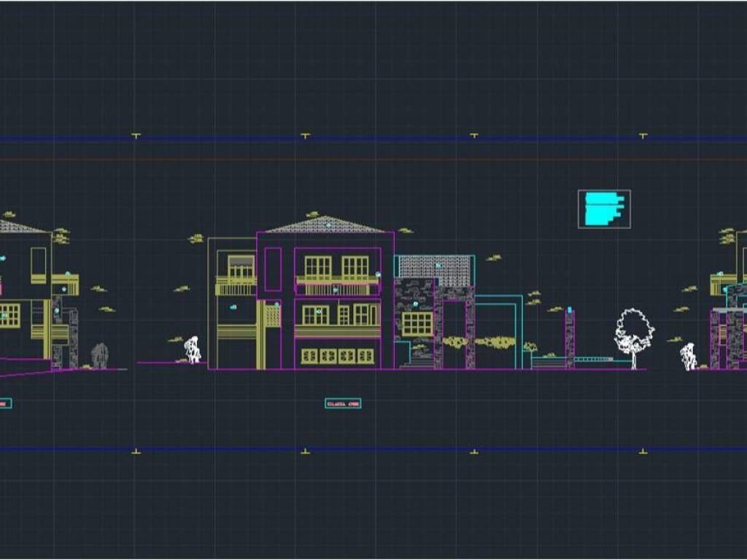
Task: Select the hatched pitched roof of central building
Action: click(325, 225)
